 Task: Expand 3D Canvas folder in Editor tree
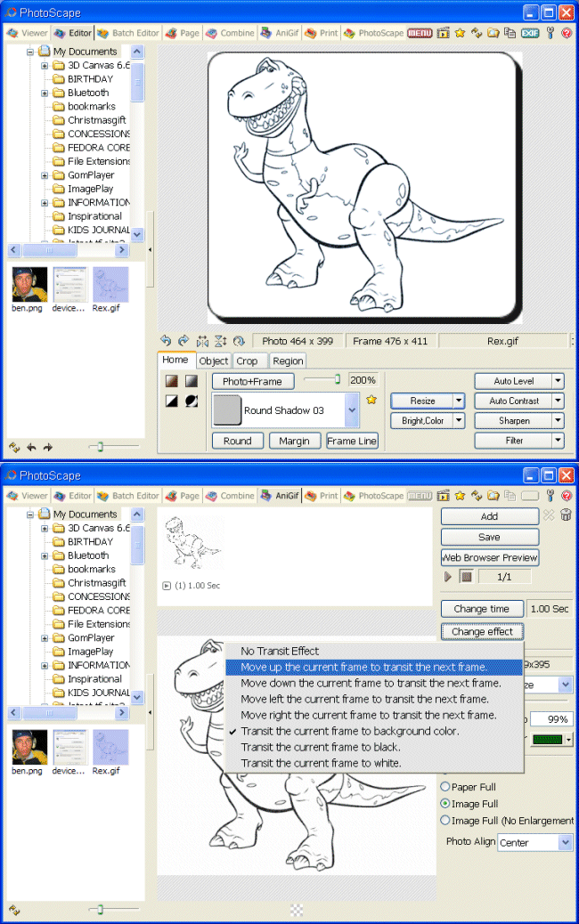point(45,65)
